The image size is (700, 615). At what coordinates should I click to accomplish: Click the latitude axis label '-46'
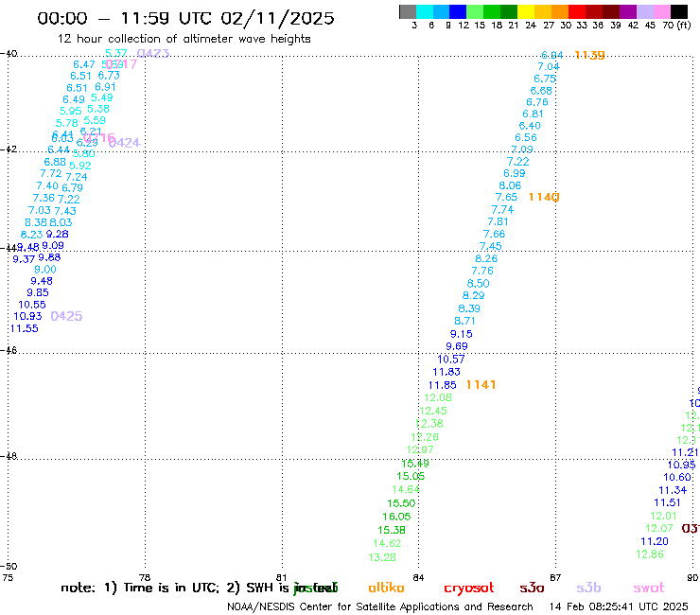pos(9,350)
